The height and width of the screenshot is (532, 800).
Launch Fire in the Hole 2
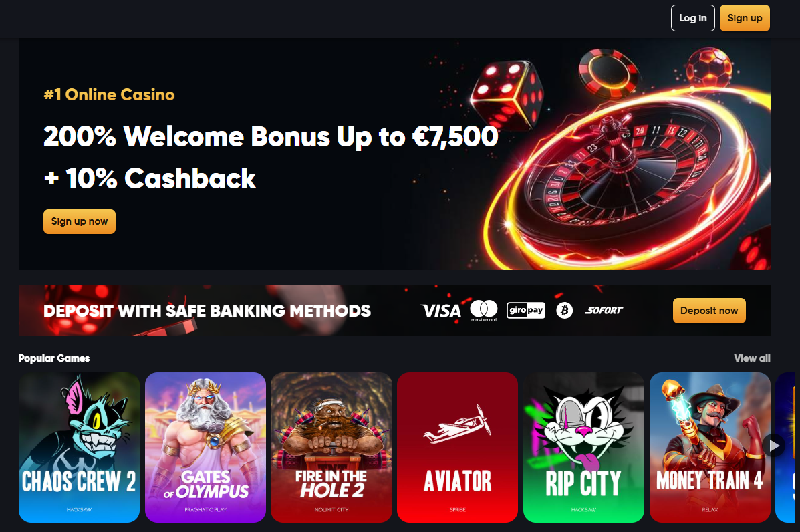(331, 447)
